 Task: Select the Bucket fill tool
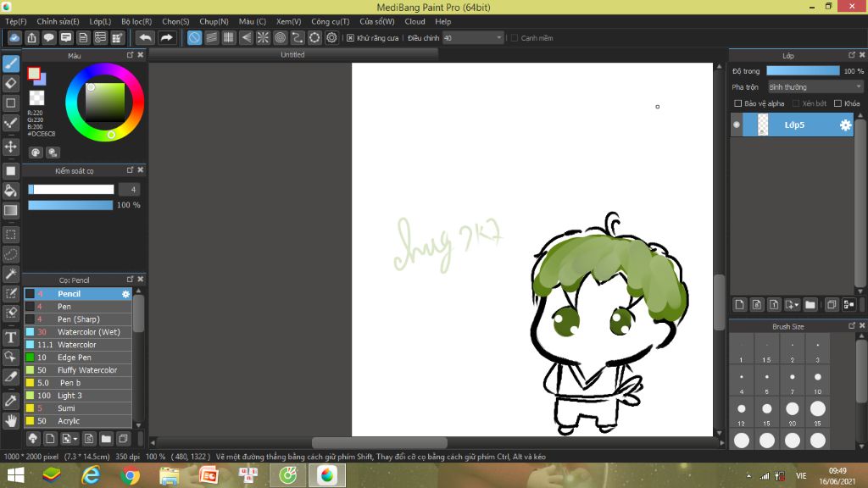coord(10,191)
